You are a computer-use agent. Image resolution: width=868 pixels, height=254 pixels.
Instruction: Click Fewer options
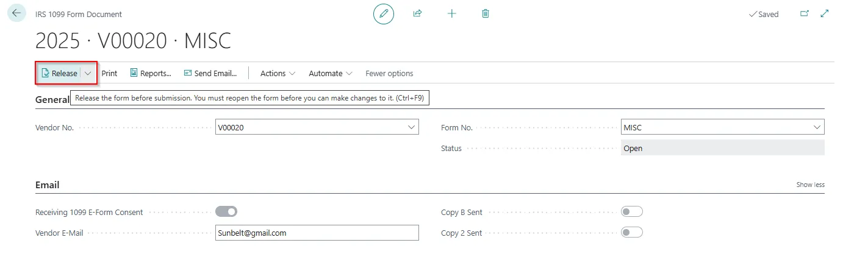pyautogui.click(x=389, y=73)
